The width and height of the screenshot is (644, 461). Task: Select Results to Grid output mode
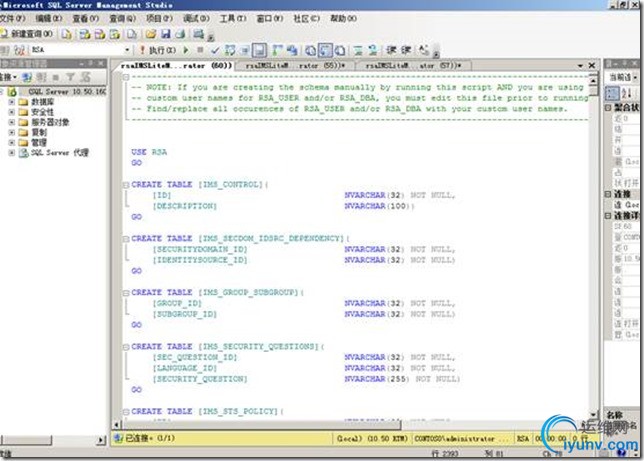[x=325, y=50]
